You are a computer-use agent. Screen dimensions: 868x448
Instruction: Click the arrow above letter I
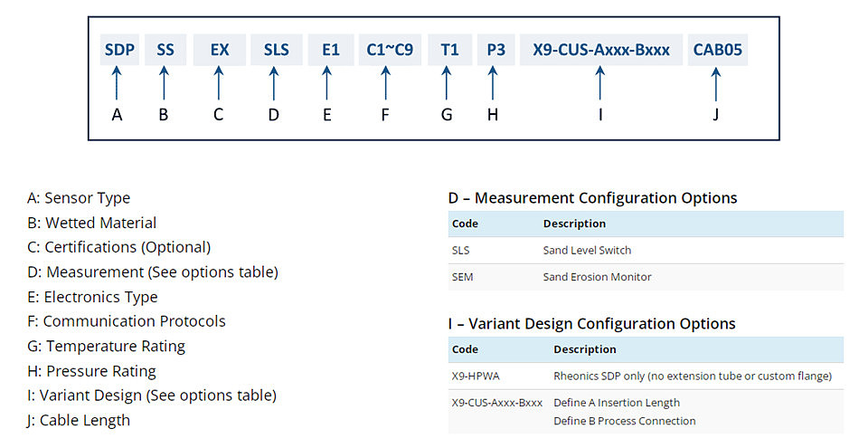click(x=600, y=83)
